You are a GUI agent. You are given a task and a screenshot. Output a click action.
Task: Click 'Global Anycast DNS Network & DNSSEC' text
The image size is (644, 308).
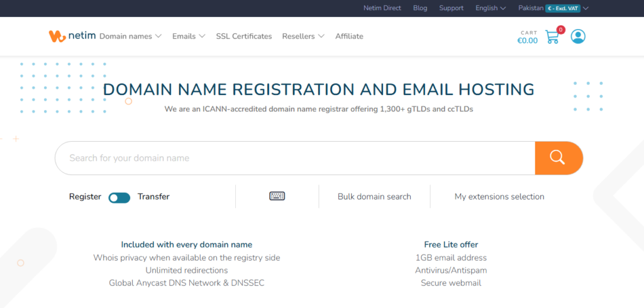(186, 283)
